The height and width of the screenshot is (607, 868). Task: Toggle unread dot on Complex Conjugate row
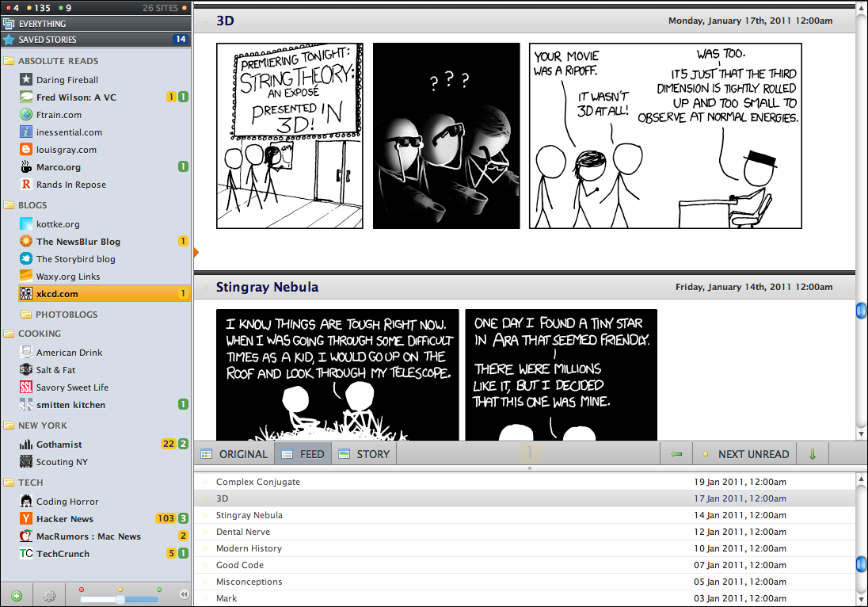[x=205, y=482]
